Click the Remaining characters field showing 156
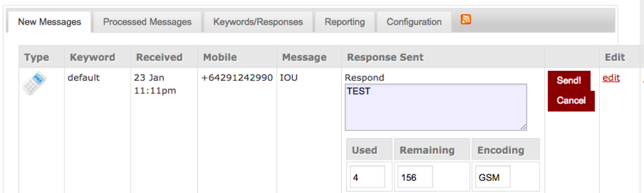The height and width of the screenshot is (193, 644). (415, 176)
